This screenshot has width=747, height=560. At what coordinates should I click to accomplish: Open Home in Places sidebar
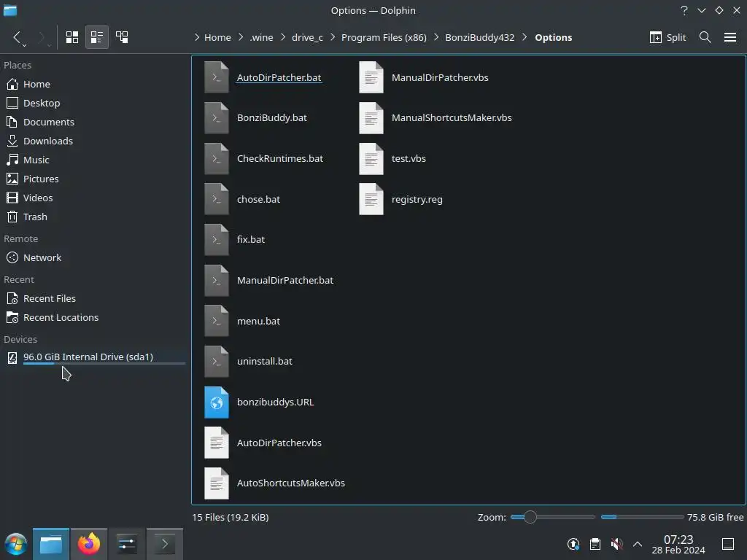point(93,84)
